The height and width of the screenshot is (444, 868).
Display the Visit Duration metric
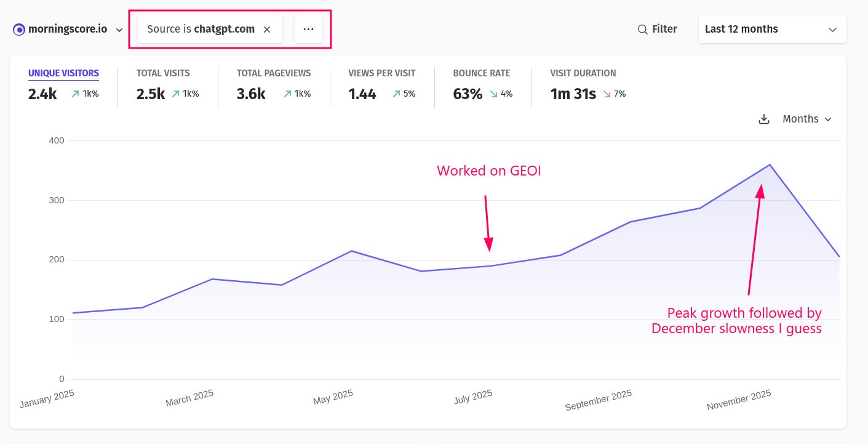click(583, 73)
